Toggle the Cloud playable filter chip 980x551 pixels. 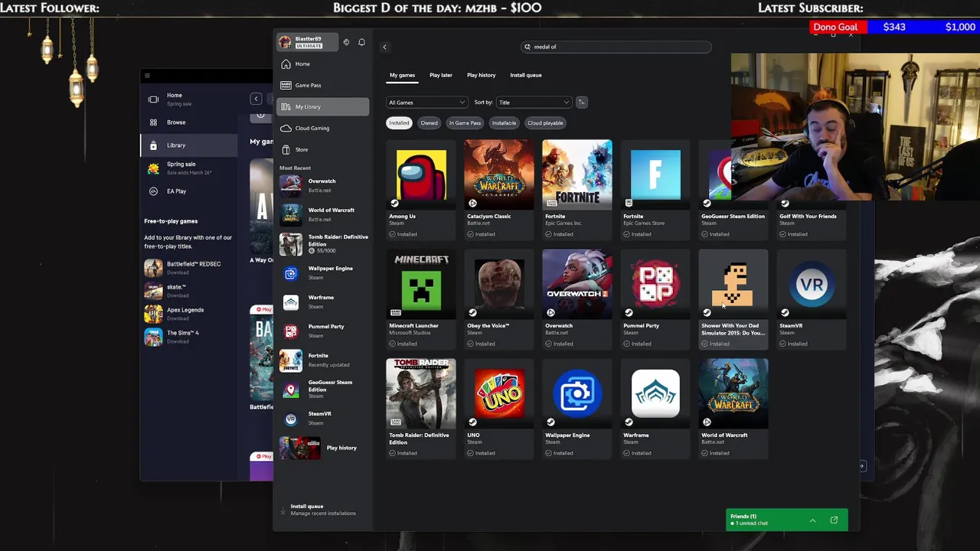coord(545,123)
